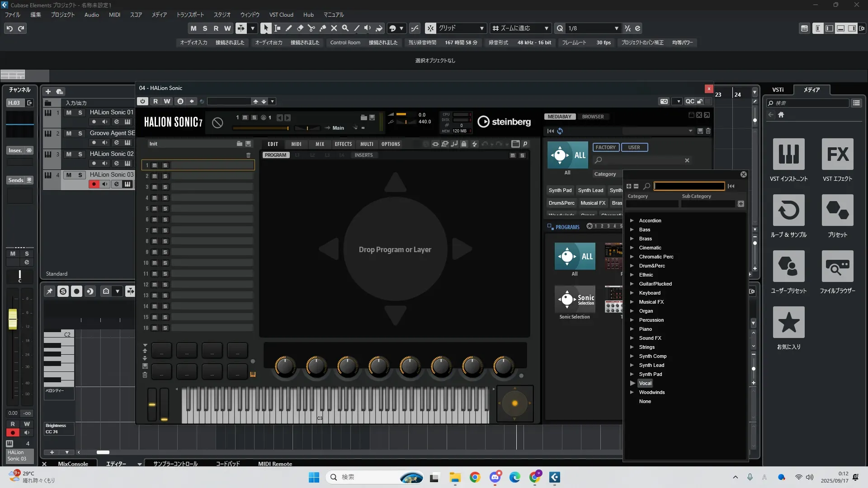
Task: Select the scissors split tool
Action: (x=311, y=28)
